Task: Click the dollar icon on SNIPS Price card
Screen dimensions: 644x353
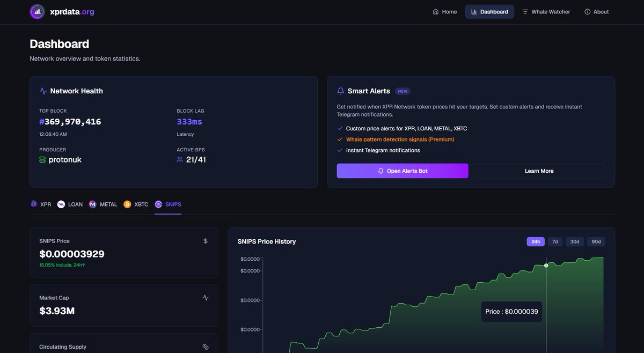Action: [206, 241]
